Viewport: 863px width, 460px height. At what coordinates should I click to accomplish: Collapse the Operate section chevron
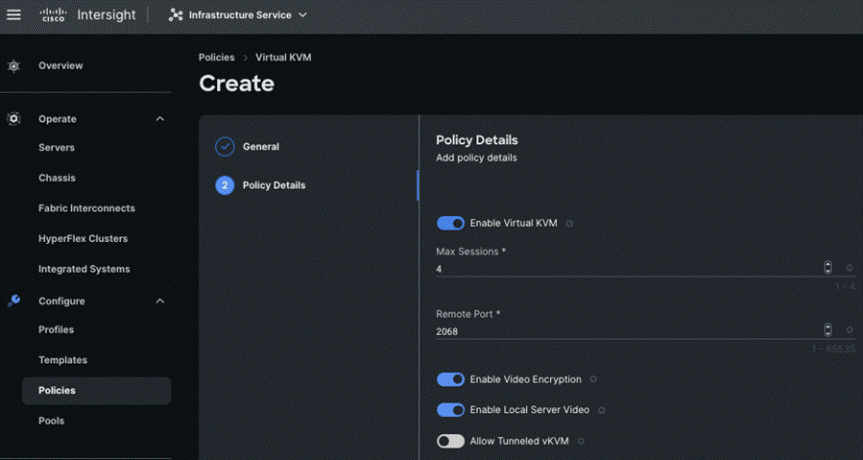click(160, 119)
